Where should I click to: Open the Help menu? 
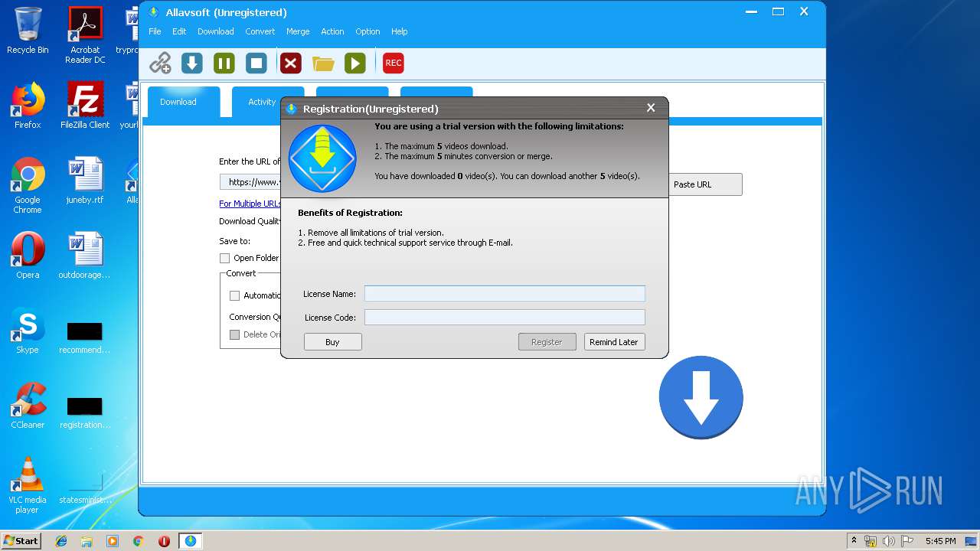click(x=400, y=31)
